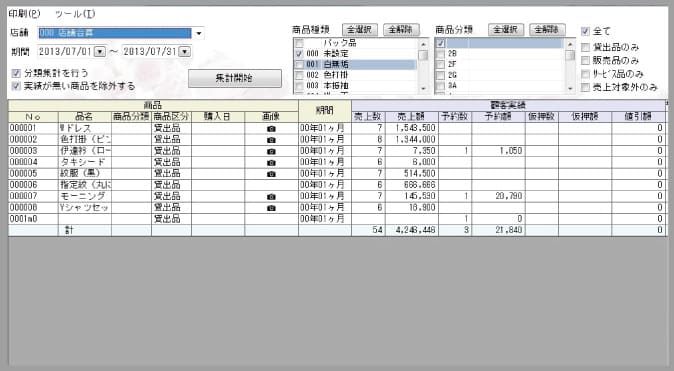Toggle the 実績が無い商品を除外する checkbox

point(16,86)
